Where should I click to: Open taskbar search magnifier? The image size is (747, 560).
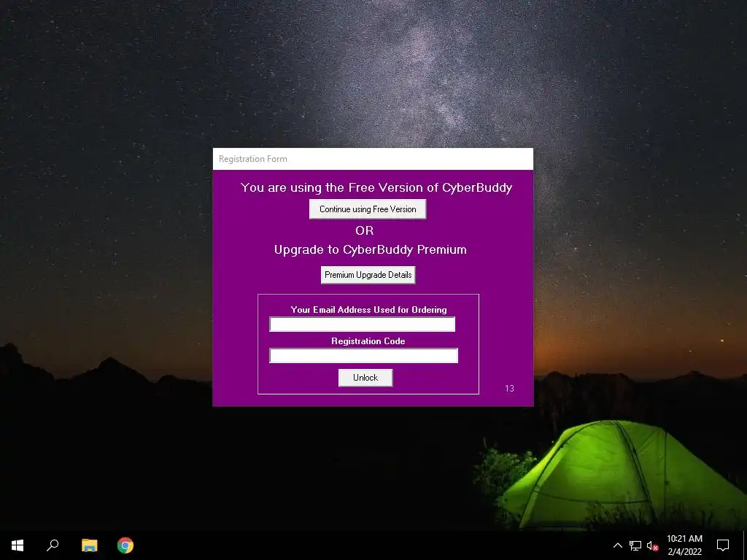tap(53, 545)
